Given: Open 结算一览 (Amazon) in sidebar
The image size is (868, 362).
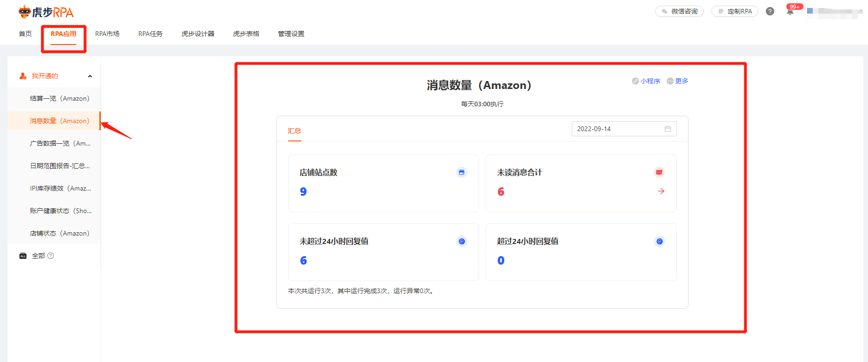Looking at the screenshot, I should pos(54,98).
